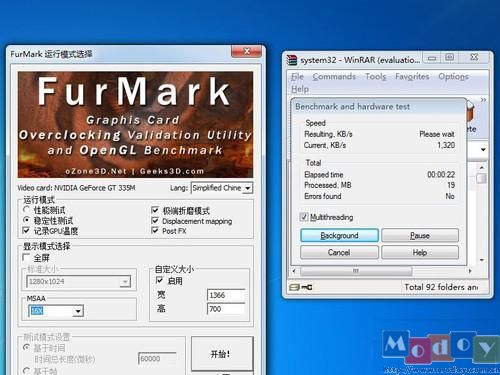500x375 pixels.
Task: Disable the Multithreading checkbox
Action: [x=304, y=217]
